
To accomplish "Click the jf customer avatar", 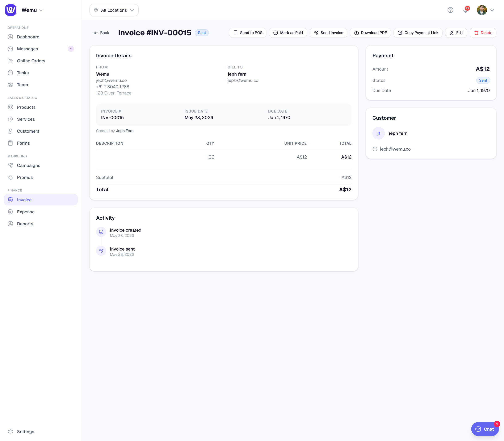I will point(378,133).
